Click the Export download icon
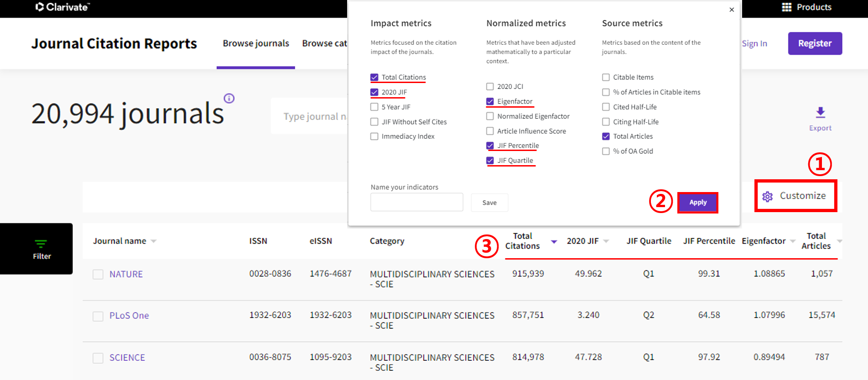Viewport: 868px width, 380px height. (820, 113)
